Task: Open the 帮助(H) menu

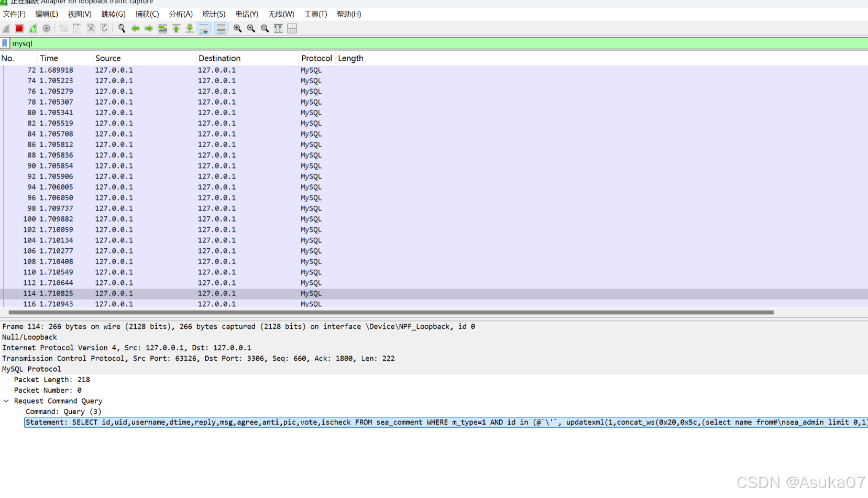Action: coord(349,14)
